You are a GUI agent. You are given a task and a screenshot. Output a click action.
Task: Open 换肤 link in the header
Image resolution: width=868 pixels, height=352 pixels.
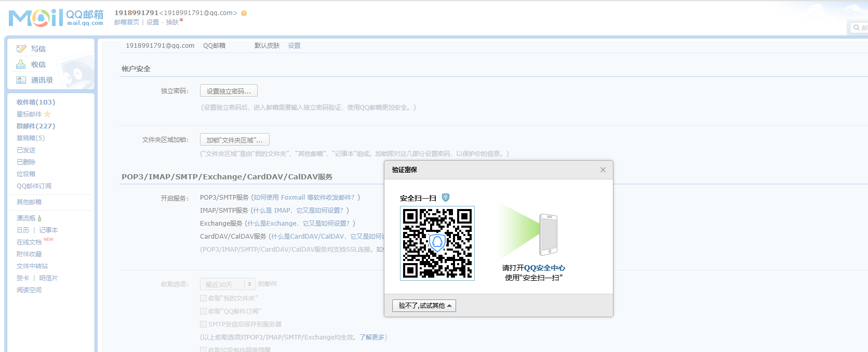(x=172, y=22)
